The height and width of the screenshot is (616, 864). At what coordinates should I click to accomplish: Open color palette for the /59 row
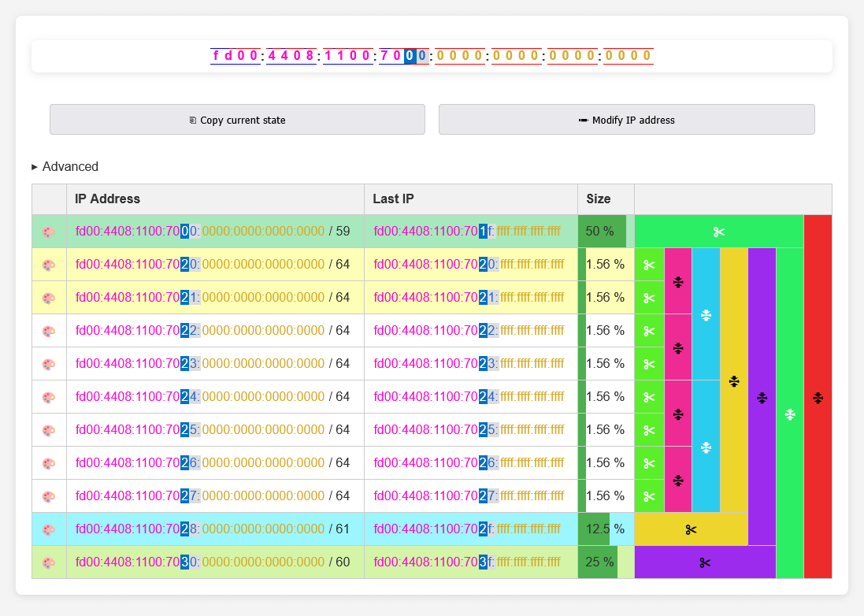[49, 232]
